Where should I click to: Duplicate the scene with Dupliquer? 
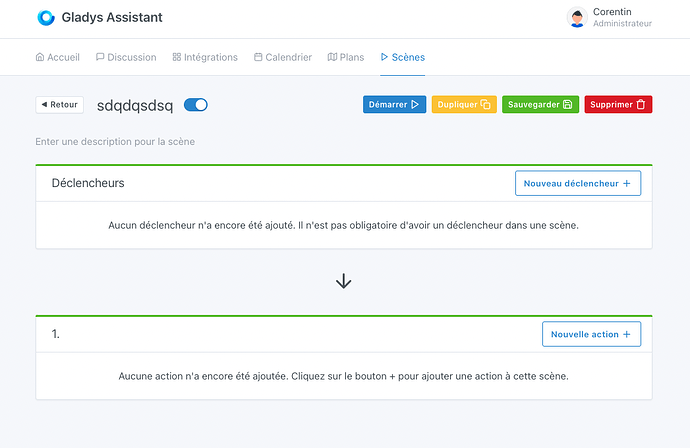tap(463, 104)
